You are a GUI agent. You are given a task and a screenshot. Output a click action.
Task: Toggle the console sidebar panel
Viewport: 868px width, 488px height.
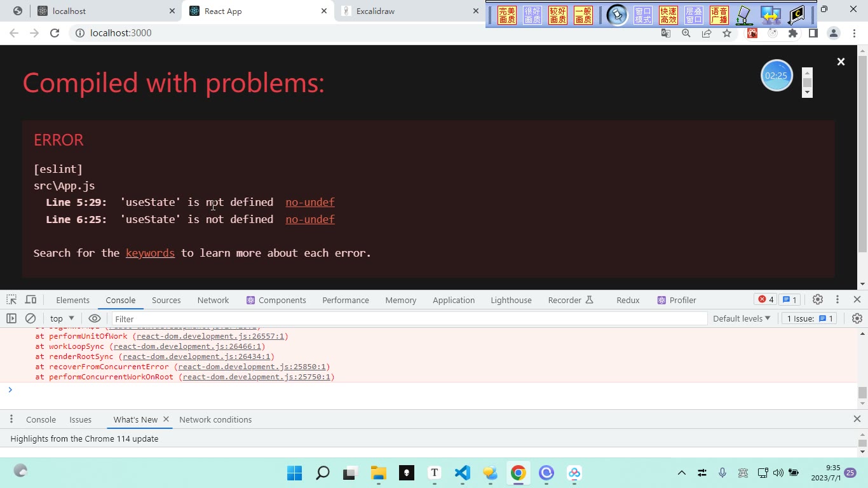tap(11, 318)
